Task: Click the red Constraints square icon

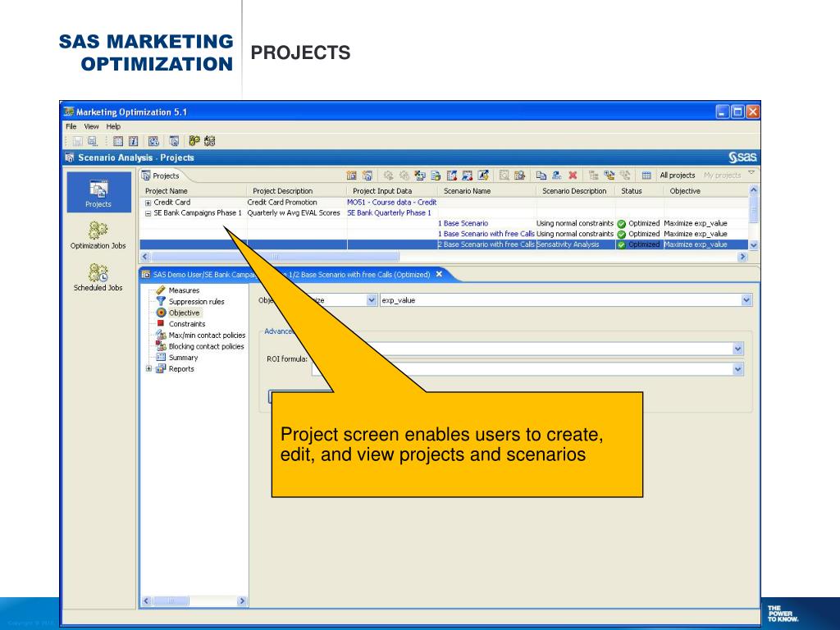Action: point(160,323)
